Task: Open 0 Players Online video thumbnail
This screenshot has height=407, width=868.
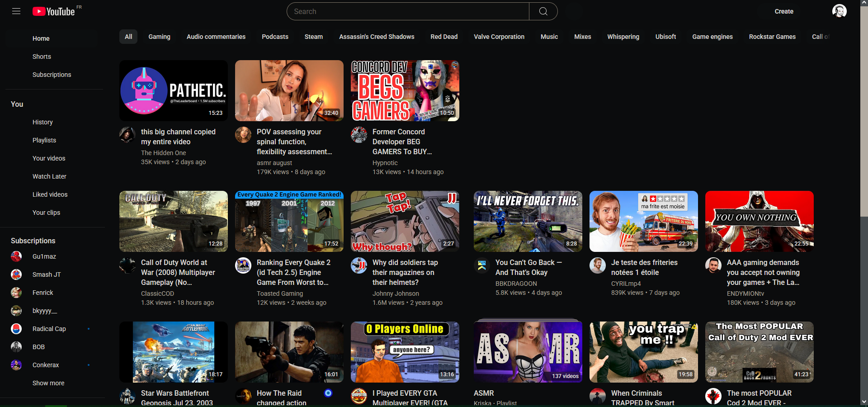Action: tap(405, 352)
